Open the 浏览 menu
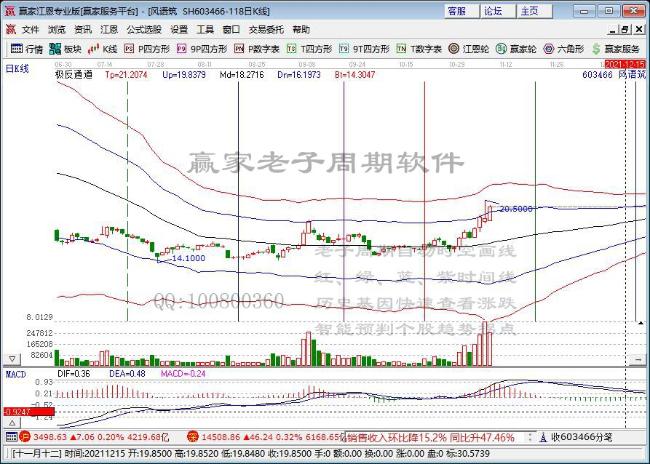Screen dimensions: 650x464 (56, 29)
